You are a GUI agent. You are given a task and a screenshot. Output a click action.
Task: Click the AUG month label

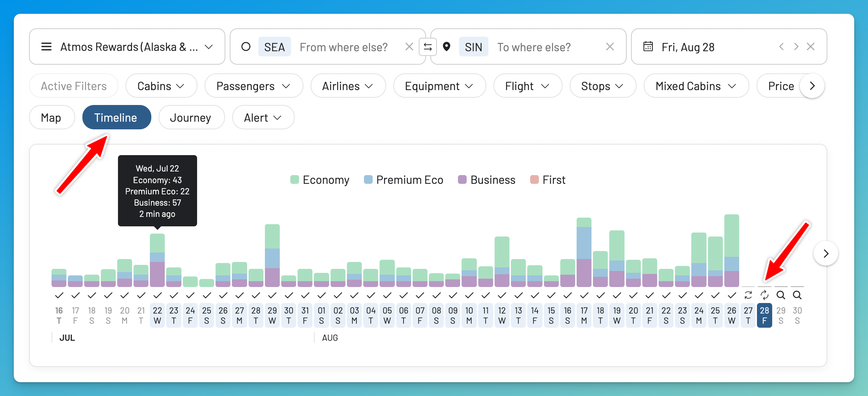[x=330, y=338]
